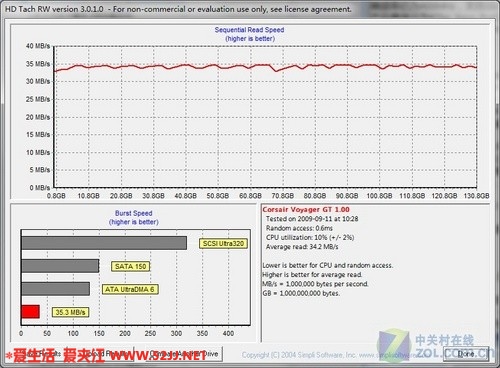Select the SCSI Ultra320 label
This screenshot has height=368, width=500.
click(x=223, y=244)
